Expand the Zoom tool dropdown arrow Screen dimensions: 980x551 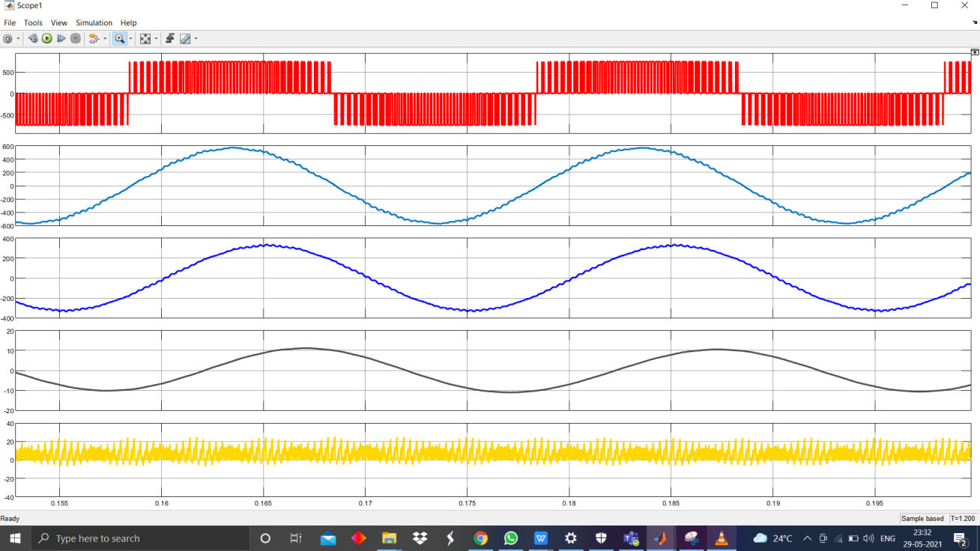click(x=130, y=39)
